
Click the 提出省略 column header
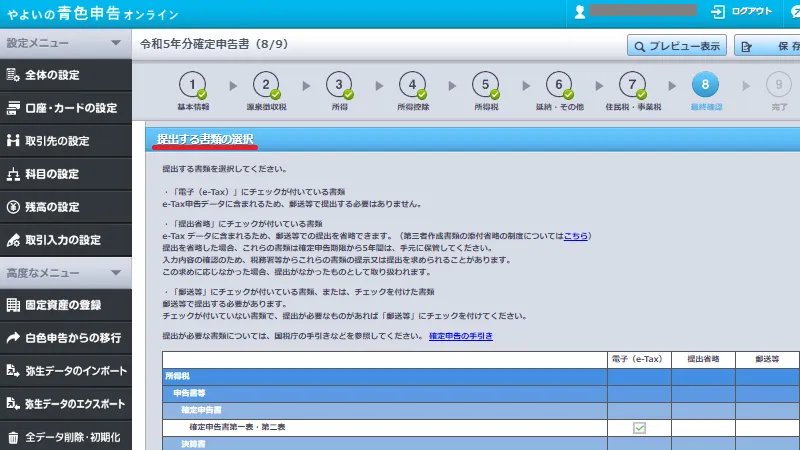click(x=703, y=359)
